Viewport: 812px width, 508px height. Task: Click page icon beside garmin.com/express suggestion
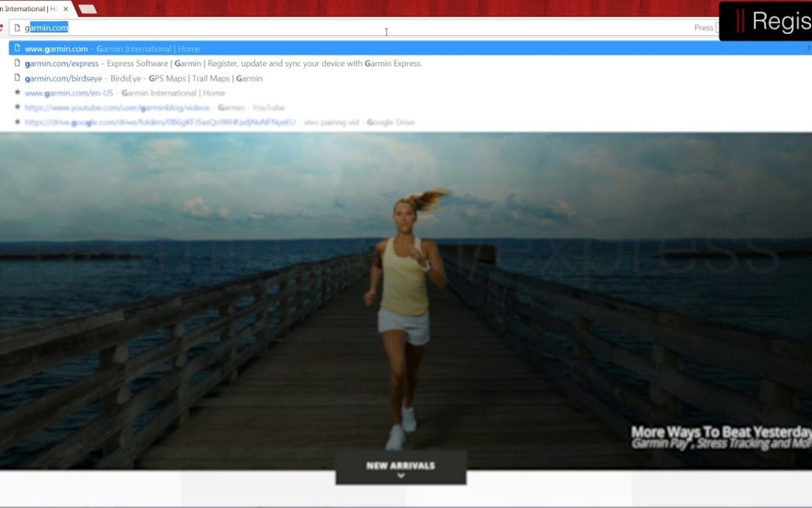[x=17, y=64]
